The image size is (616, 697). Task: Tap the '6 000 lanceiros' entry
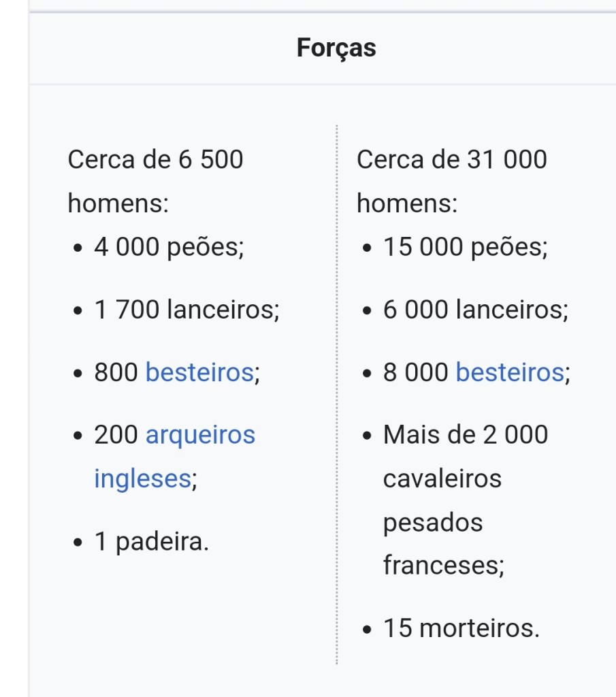coord(476,310)
